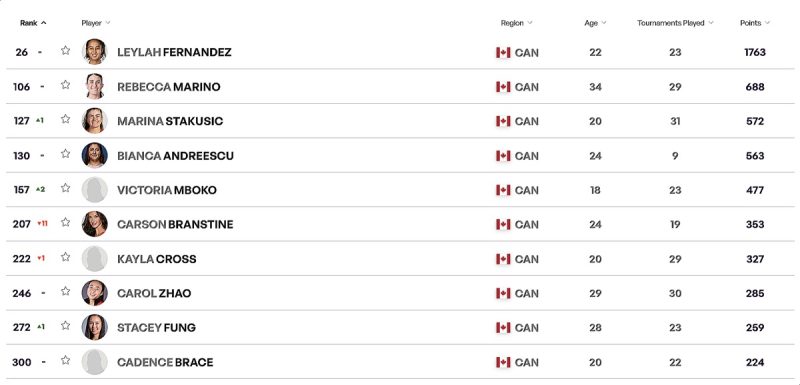Star Bianca Andreescu as favorite
The height and width of the screenshot is (385, 800).
coord(65,153)
